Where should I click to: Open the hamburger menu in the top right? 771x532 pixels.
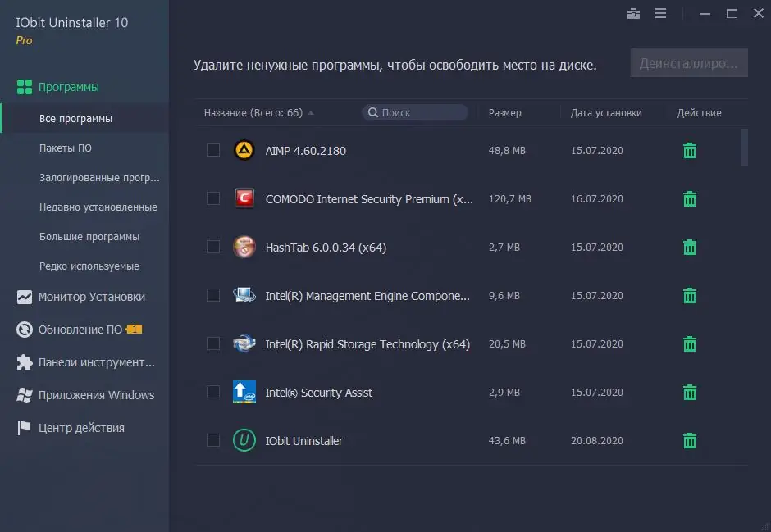tap(660, 13)
